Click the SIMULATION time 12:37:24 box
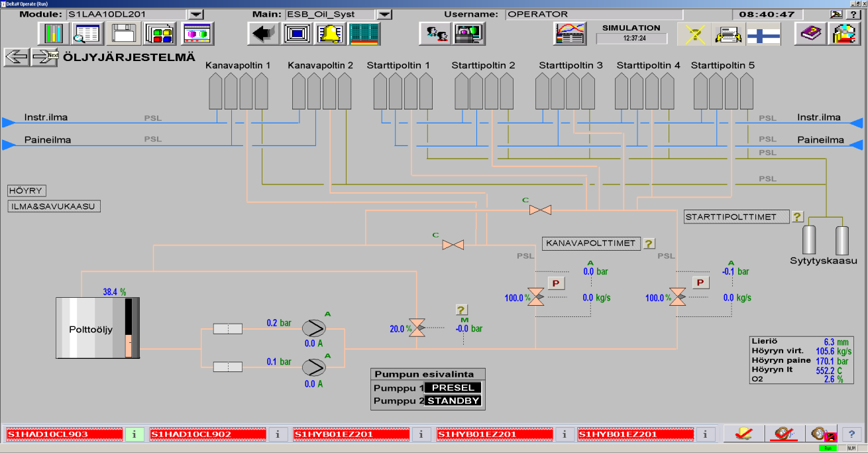The height and width of the screenshot is (453, 868). tap(631, 38)
